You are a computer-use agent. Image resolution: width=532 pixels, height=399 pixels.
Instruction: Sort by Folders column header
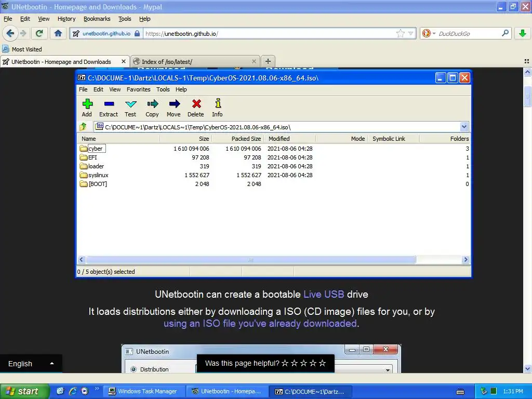coord(445,138)
